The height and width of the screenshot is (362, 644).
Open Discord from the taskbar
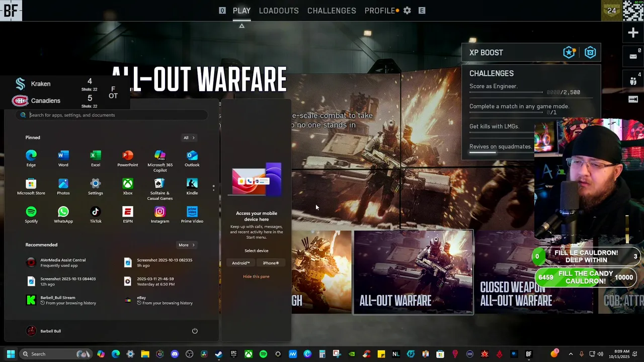click(175, 354)
